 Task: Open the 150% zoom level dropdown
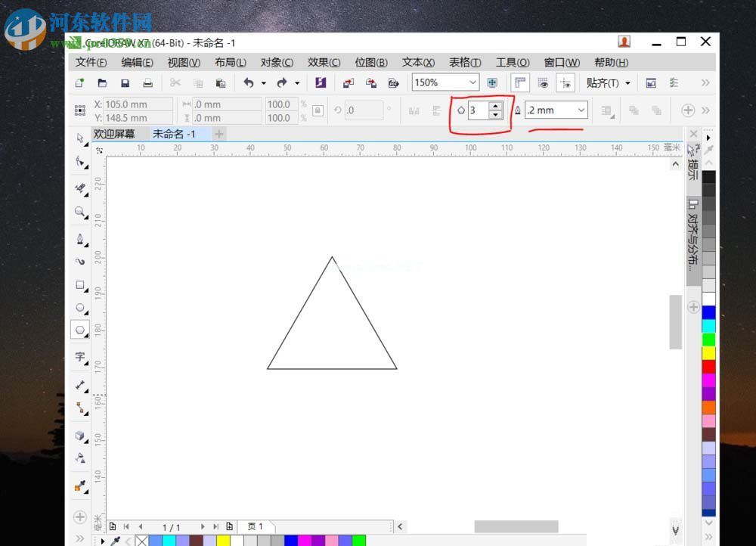(473, 83)
